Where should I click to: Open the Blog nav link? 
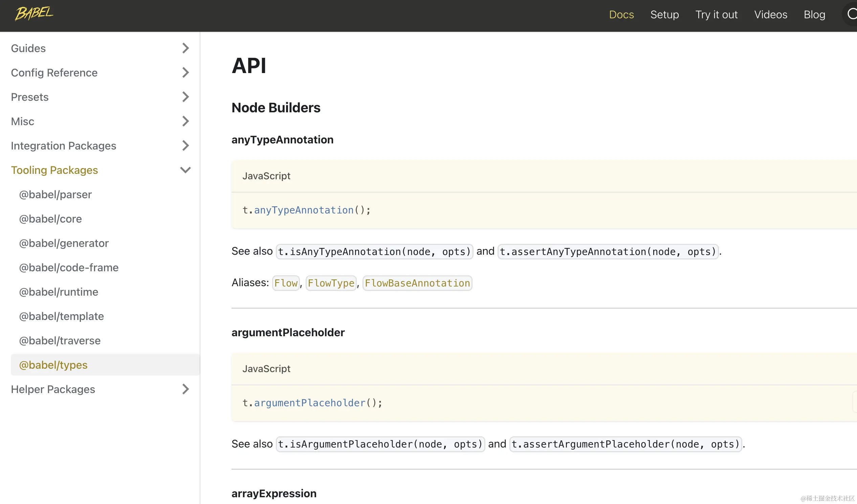coord(814,15)
